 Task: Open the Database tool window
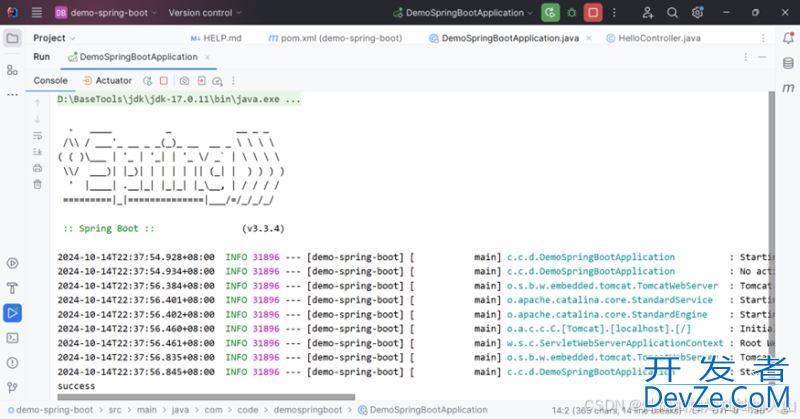coord(788,63)
